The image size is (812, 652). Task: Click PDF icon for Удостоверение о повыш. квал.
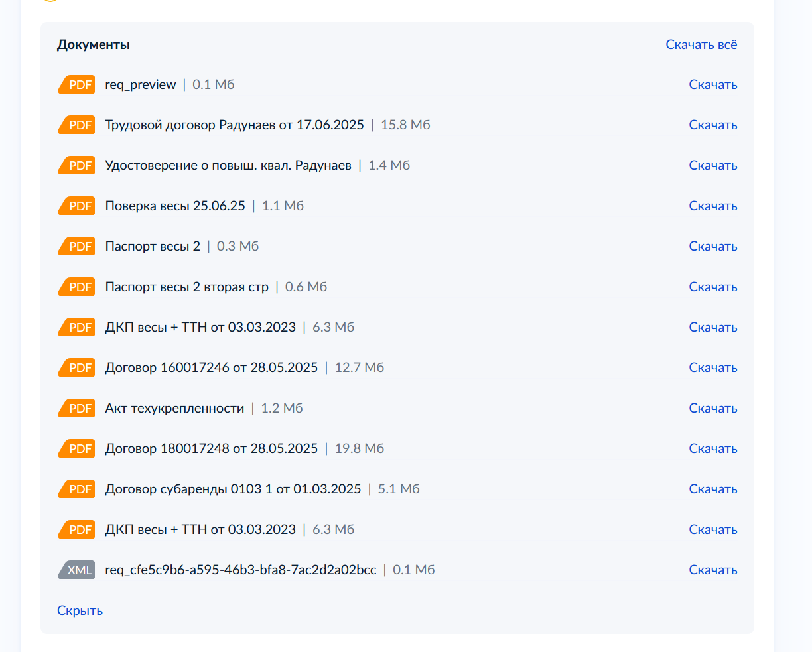pyautogui.click(x=76, y=165)
